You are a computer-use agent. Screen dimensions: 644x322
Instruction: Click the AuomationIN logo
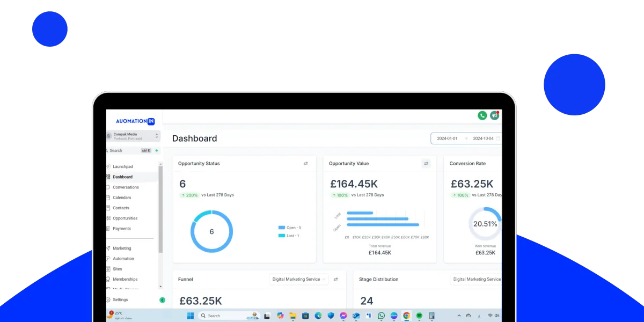point(135,121)
